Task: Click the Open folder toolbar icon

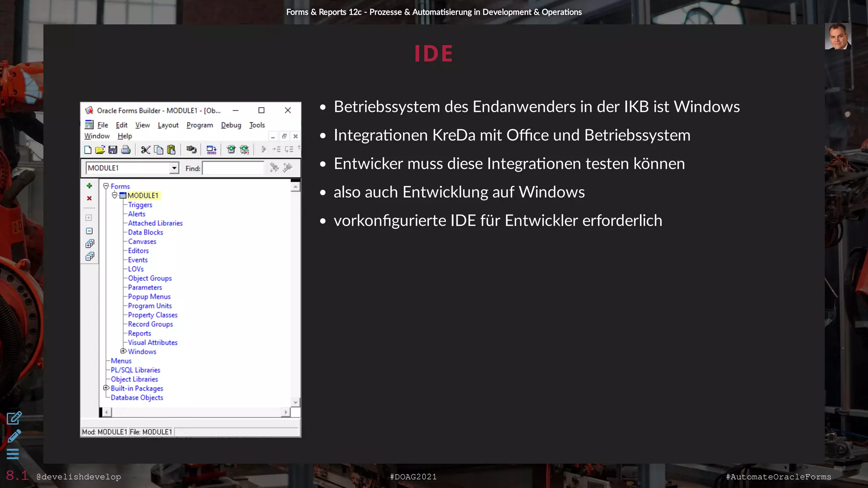Action: pos(100,150)
